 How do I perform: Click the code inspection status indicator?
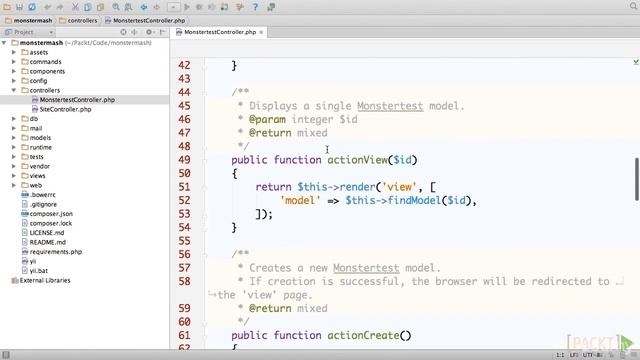636,62
